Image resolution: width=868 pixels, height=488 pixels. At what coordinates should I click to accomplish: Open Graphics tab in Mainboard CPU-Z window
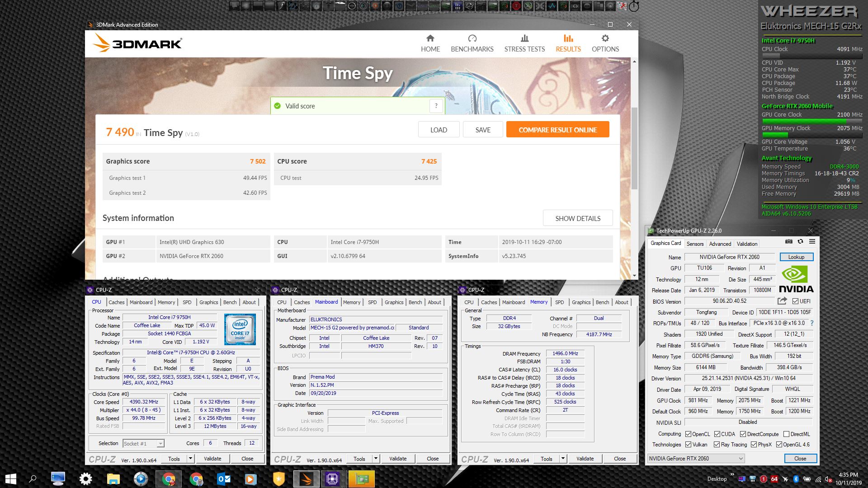coord(394,302)
